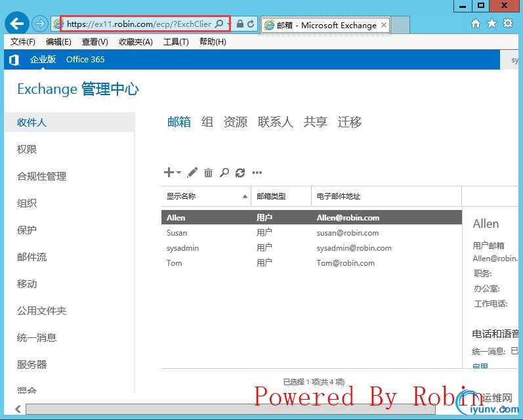Viewport: 523px width, 420px height.
Task: Select 移动 in left navigation
Action: point(27,284)
